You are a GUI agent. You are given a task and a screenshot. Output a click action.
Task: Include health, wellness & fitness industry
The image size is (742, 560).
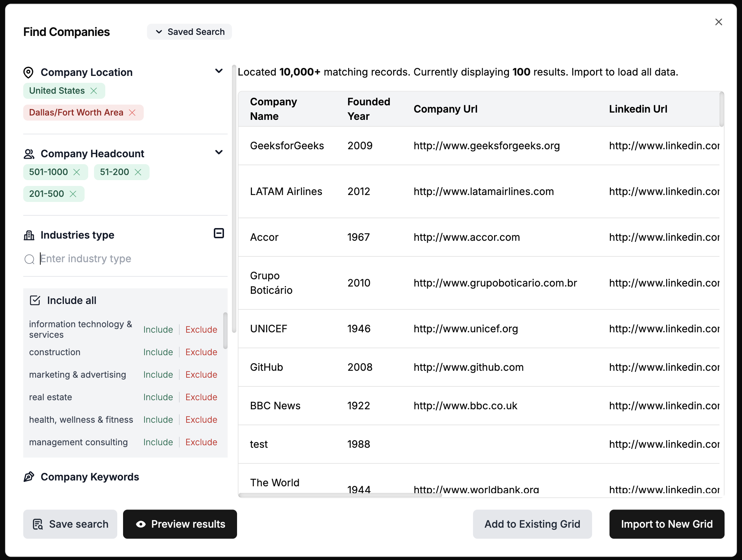click(x=158, y=419)
